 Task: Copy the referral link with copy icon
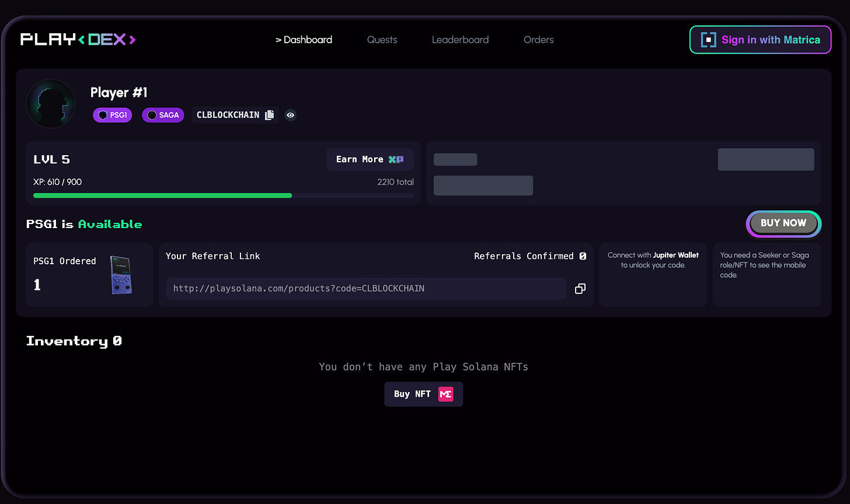point(580,289)
